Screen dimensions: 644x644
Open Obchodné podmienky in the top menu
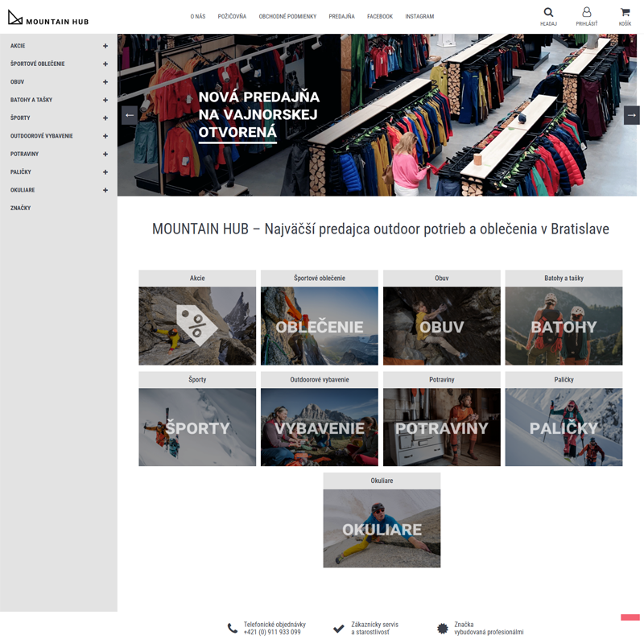[287, 16]
